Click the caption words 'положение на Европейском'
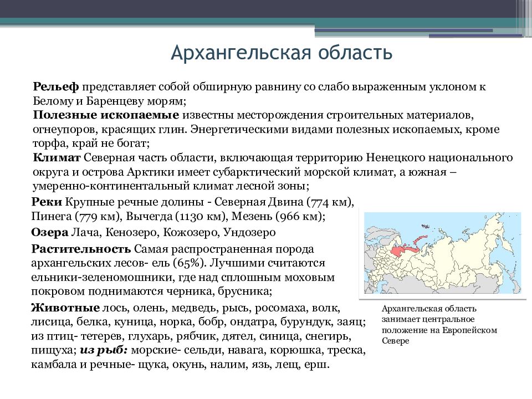Screen dimensions: 532x399 pyautogui.click(x=439, y=330)
